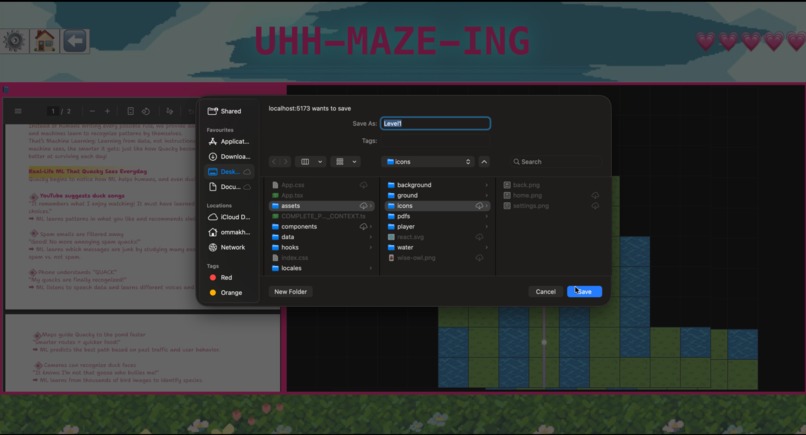Select the hooks folder
Screen dimensions: 806x435
tap(321, 247)
